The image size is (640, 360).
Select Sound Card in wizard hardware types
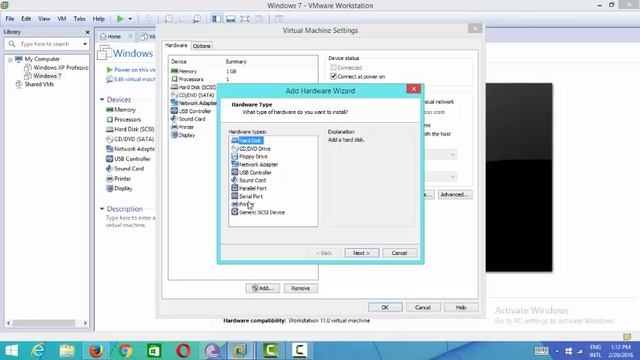coord(249,180)
